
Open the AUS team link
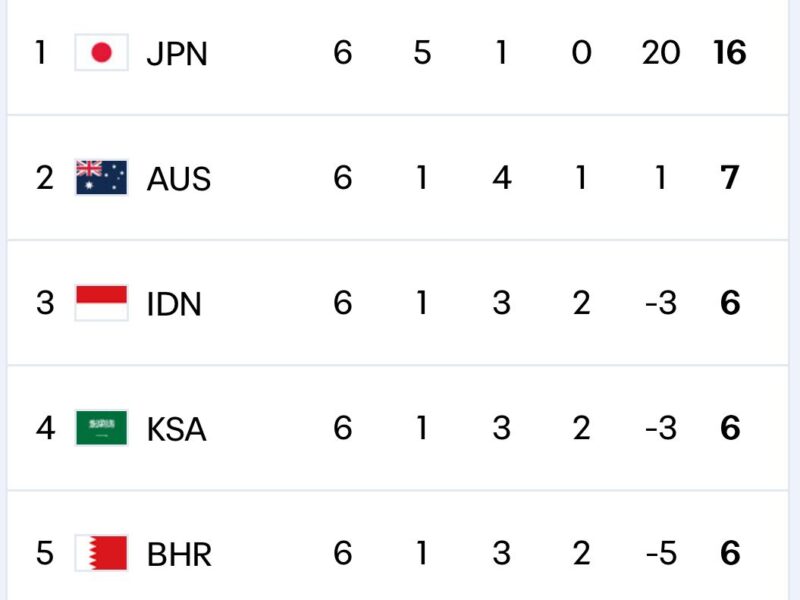(178, 178)
